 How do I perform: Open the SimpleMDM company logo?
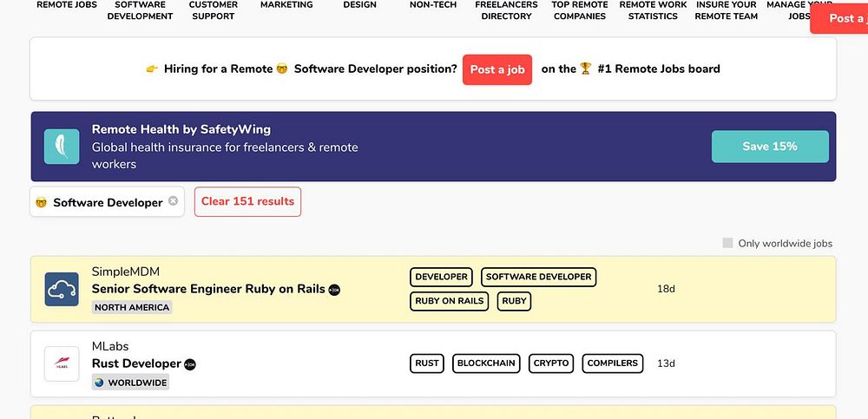[x=62, y=289]
